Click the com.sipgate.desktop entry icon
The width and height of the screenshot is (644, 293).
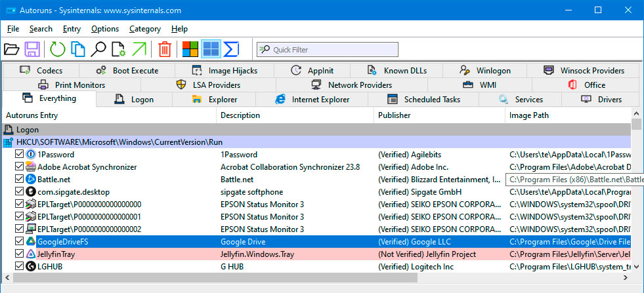(x=31, y=191)
